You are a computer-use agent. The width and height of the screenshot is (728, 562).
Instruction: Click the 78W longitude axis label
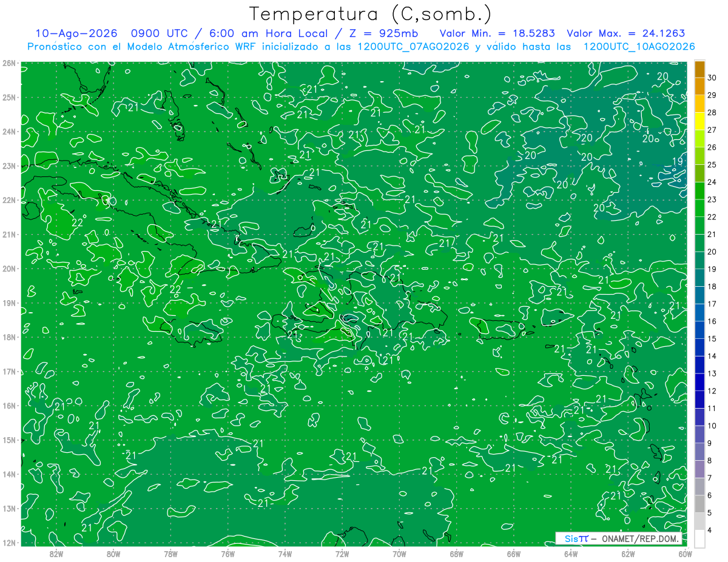point(170,554)
